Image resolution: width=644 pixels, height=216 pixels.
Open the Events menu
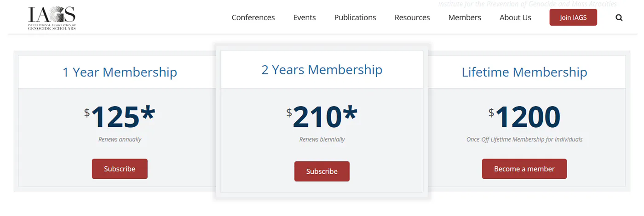[305, 17]
